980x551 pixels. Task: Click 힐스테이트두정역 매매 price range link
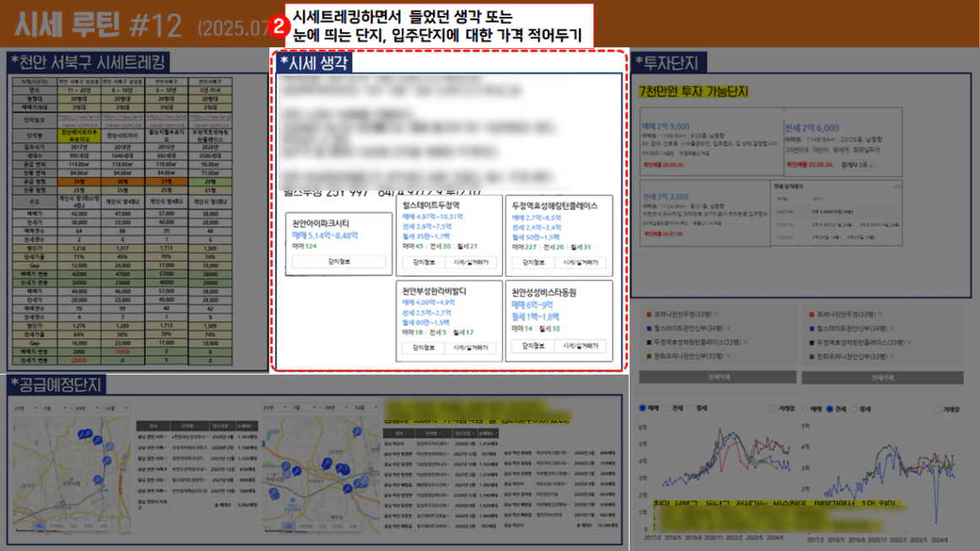433,217
